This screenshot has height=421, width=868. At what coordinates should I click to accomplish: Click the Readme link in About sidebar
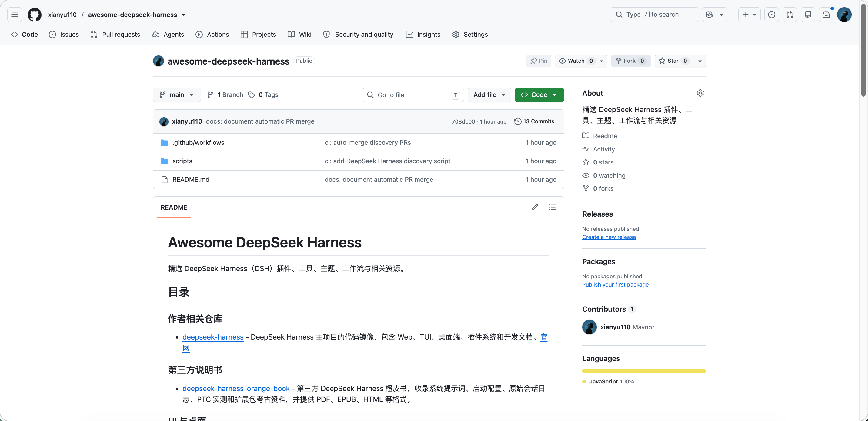pos(605,136)
